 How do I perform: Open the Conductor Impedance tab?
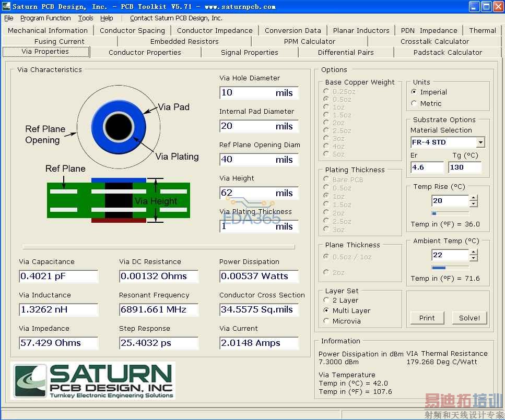click(215, 30)
